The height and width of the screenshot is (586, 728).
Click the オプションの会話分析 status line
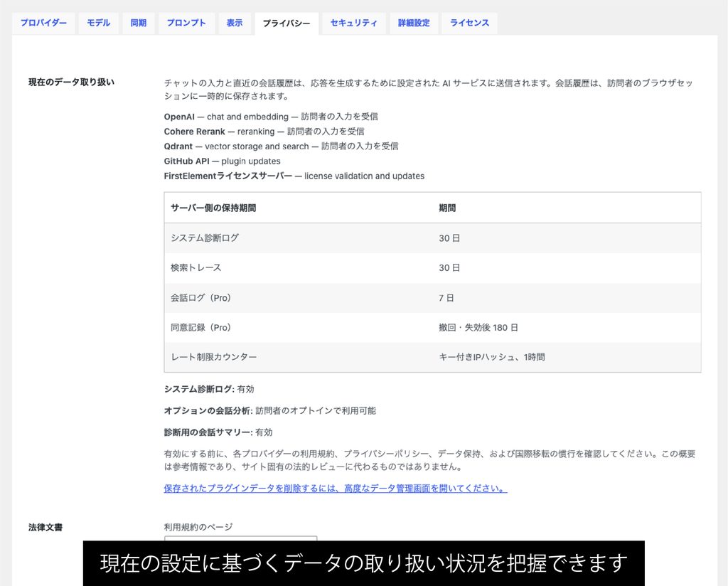click(269, 410)
